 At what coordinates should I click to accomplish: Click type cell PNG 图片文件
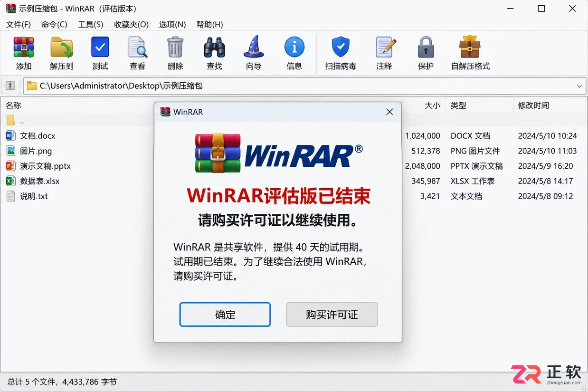[475, 151]
